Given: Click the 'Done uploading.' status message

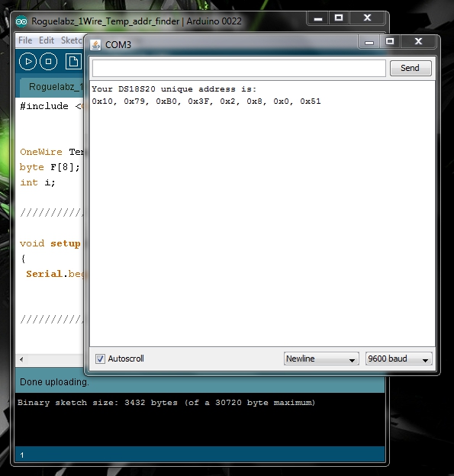Looking at the screenshot, I should click(x=54, y=382).
